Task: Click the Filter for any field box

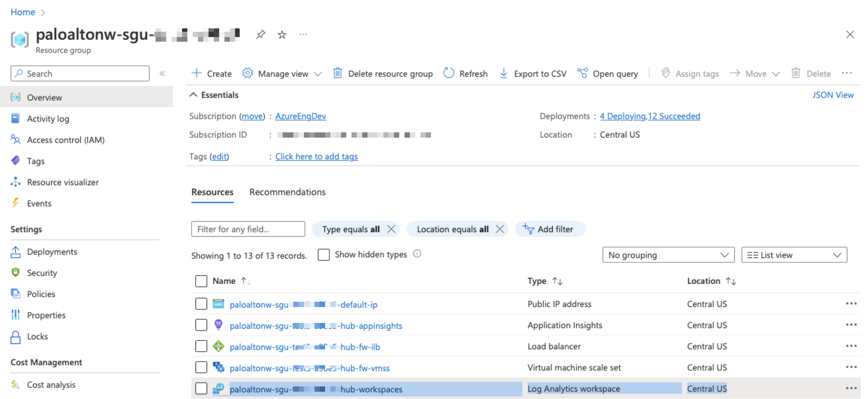Action: pyautogui.click(x=248, y=229)
